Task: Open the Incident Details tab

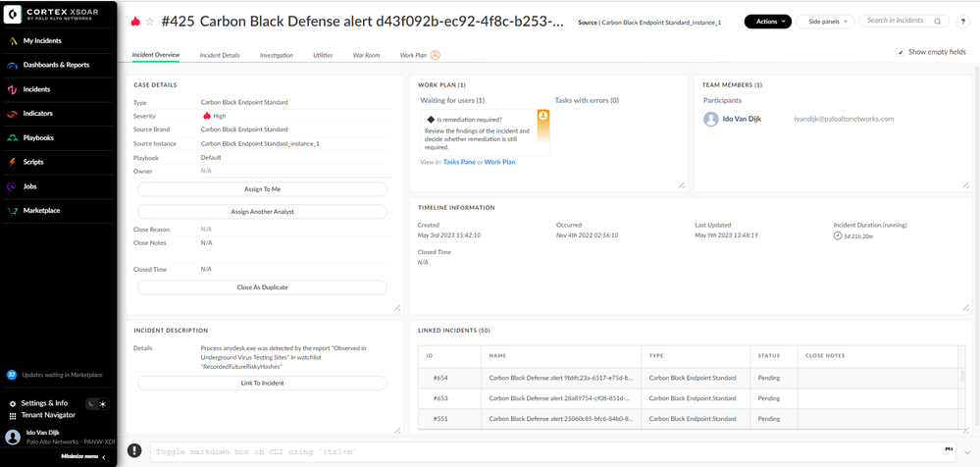Action: coord(220,55)
